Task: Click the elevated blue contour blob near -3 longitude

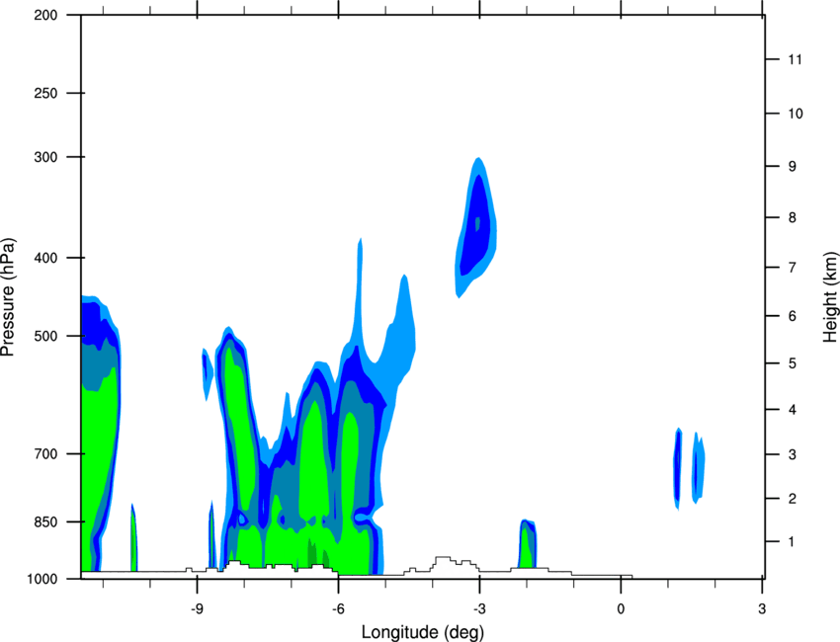Action: [475, 227]
